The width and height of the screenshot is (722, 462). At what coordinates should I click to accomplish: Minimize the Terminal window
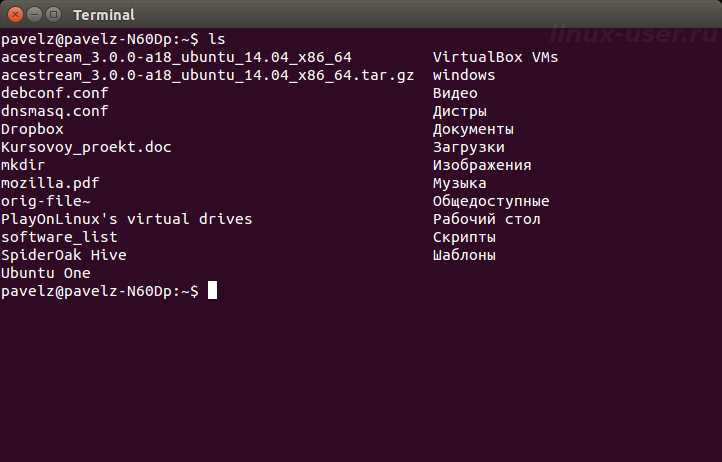(35, 14)
